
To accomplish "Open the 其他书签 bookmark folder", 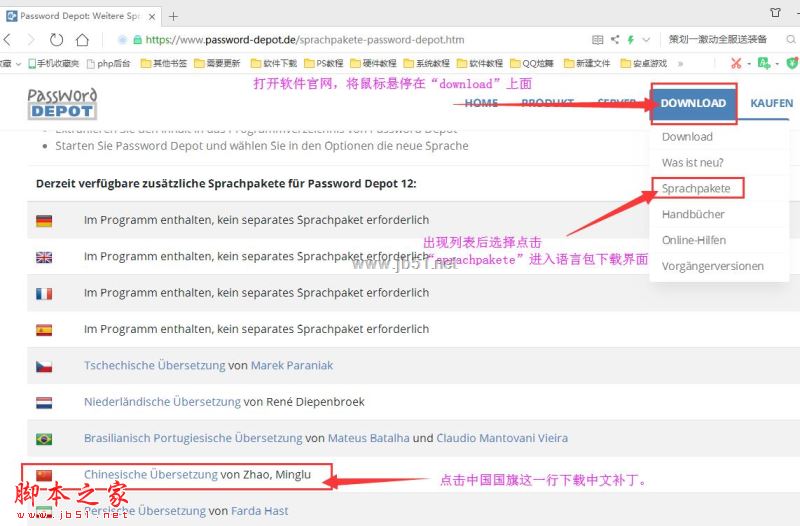I will point(164,63).
